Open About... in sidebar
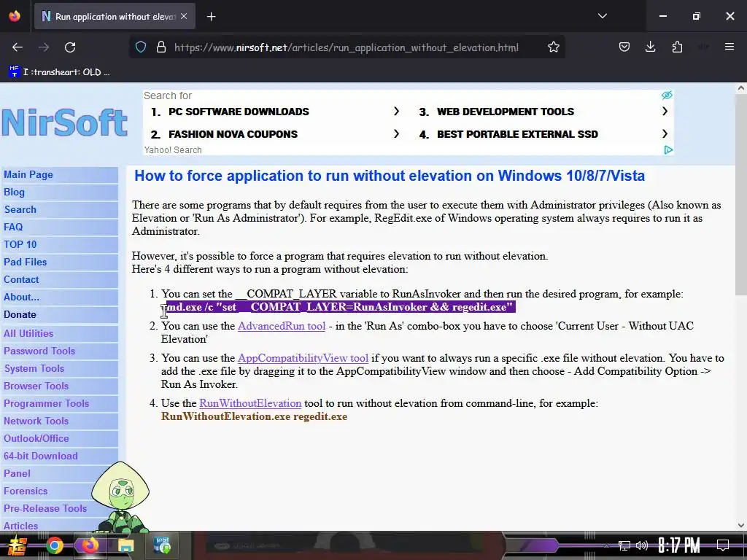Image resolution: width=747 pixels, height=560 pixels. [x=21, y=297]
